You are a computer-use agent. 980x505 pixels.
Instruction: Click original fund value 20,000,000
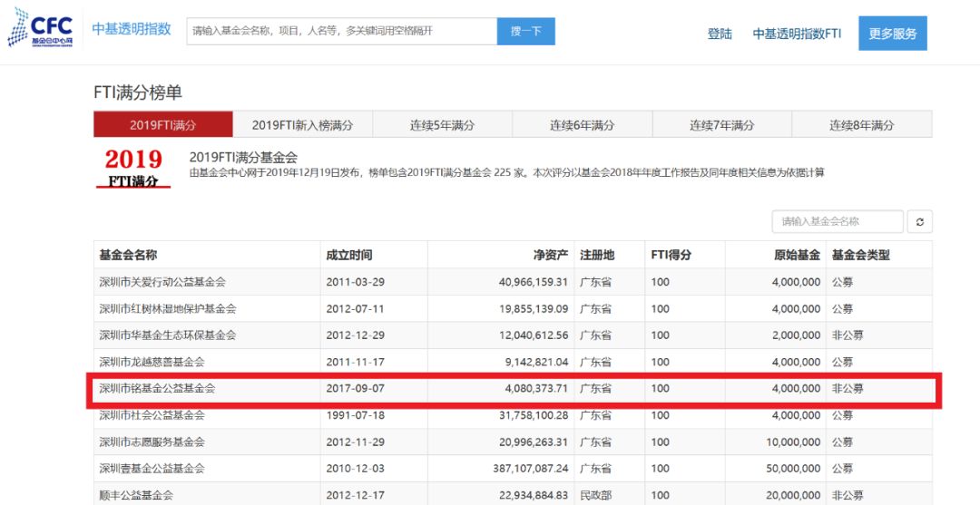pos(793,495)
